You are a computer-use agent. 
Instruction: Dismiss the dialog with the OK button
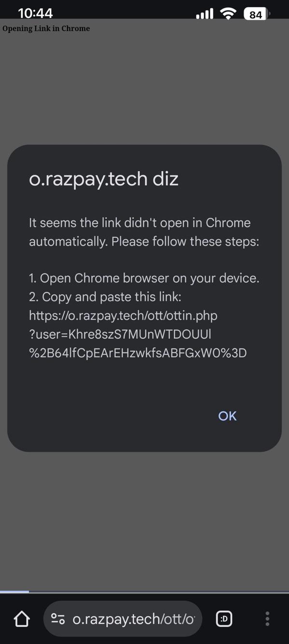(x=227, y=415)
